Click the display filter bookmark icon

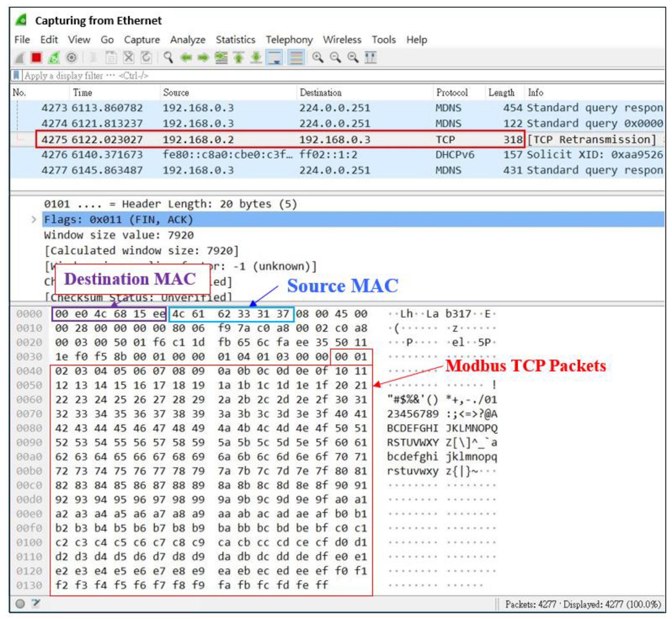click(16, 75)
